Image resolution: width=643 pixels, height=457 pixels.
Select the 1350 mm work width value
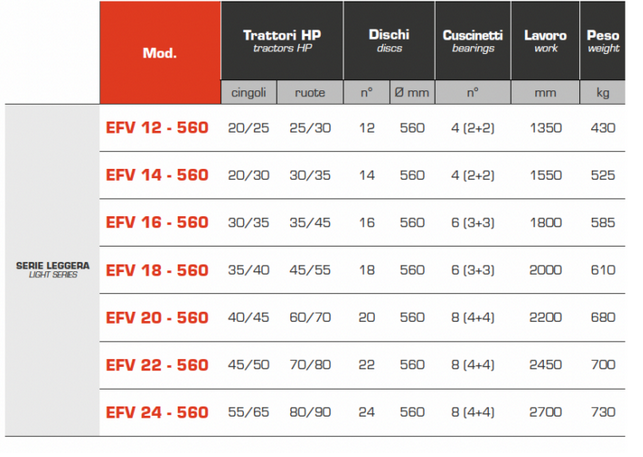547,128
